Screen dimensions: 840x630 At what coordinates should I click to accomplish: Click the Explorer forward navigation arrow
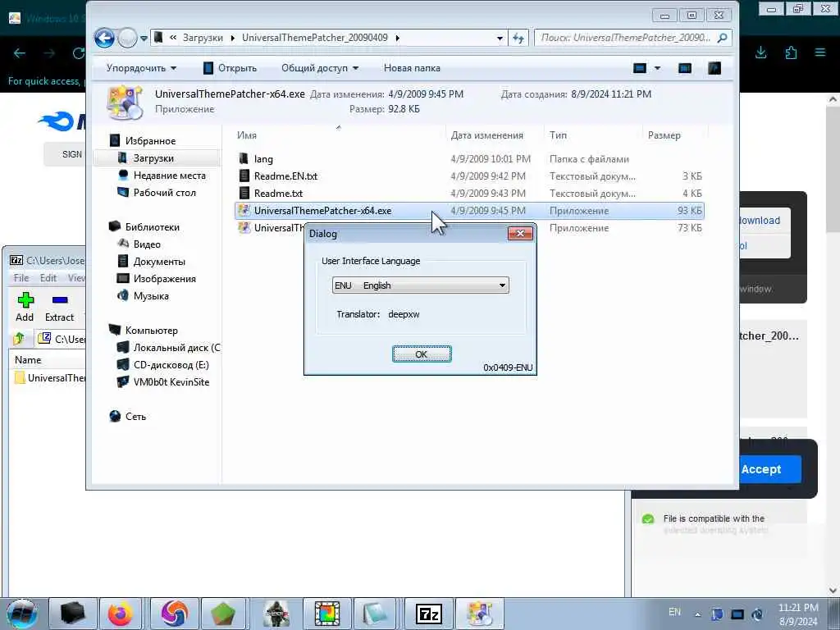pos(127,38)
